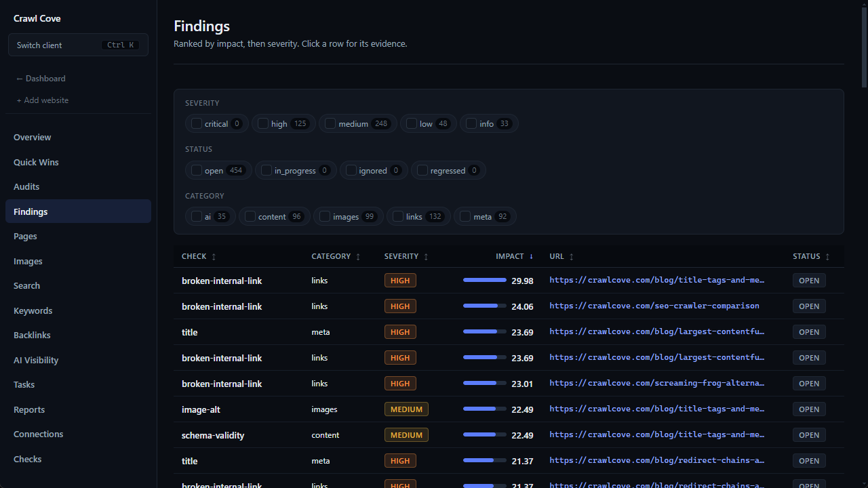Screen dimensions: 868x488
Task: Click OPEN status on image-alt row
Action: (809, 409)
